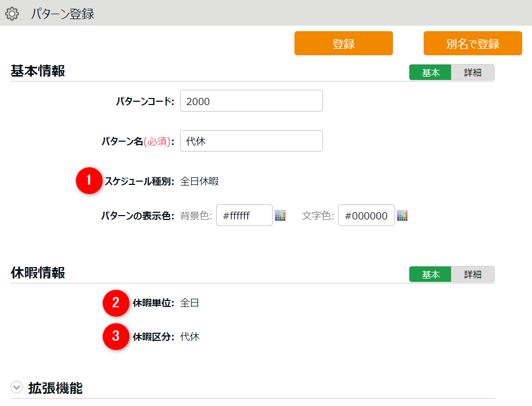The width and height of the screenshot is (532, 406).
Task: Switch 基本情報 section to 基本 view
Action: pos(430,72)
